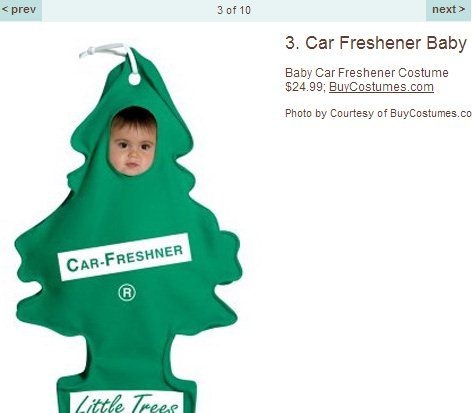Click the '3. Car Freshener Baby' heading
Image resolution: width=472 pixels, height=413 pixels.
[376, 43]
